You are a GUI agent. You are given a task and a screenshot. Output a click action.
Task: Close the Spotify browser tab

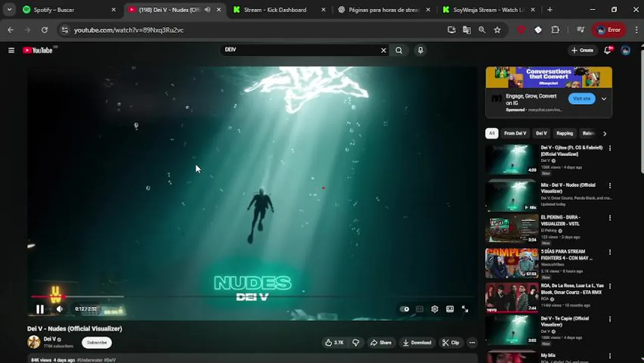(x=113, y=10)
